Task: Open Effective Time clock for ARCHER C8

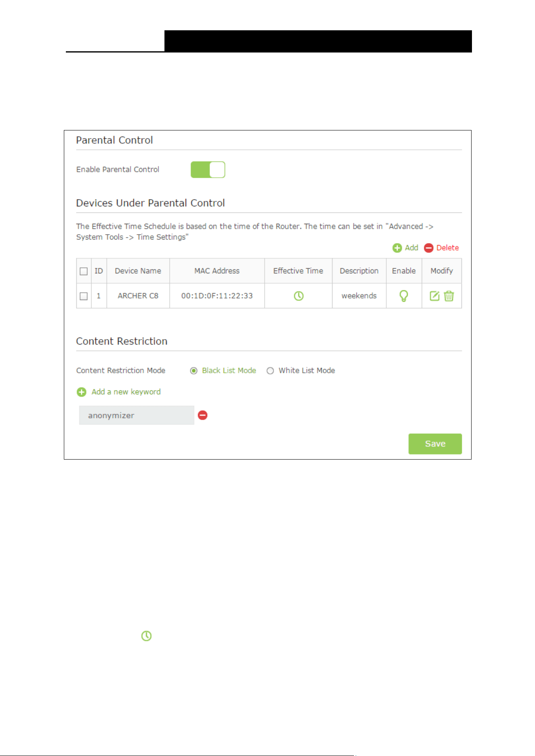Action: (299, 296)
